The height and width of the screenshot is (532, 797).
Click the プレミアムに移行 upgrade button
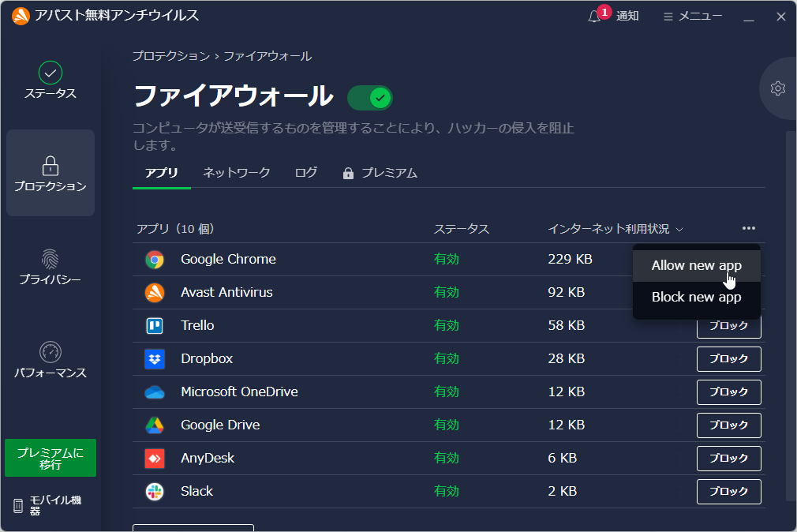(x=50, y=458)
